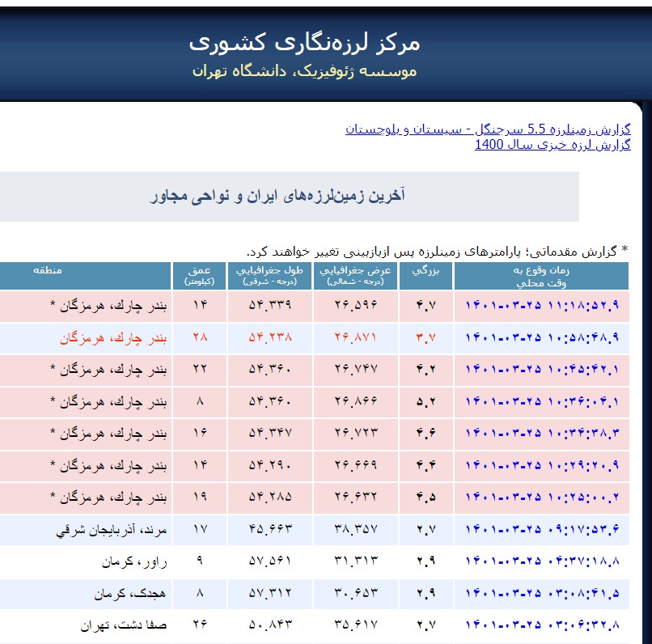Image resolution: width=652 pixels, height=644 pixels.
Task: Open the event at 09:17:53.6 local time
Action: pos(542,529)
